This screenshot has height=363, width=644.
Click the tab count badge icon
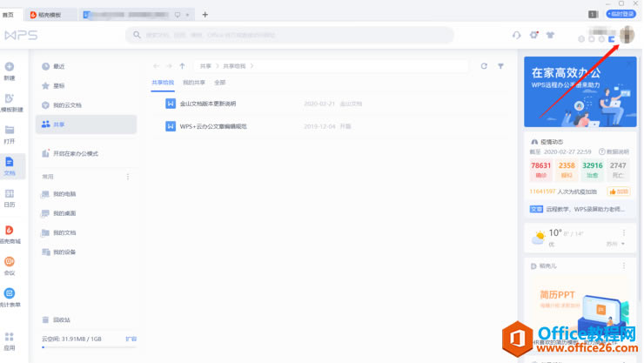[x=593, y=15]
